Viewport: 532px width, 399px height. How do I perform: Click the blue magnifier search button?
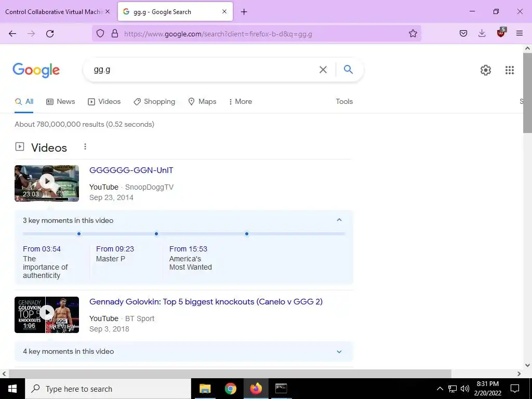(349, 70)
